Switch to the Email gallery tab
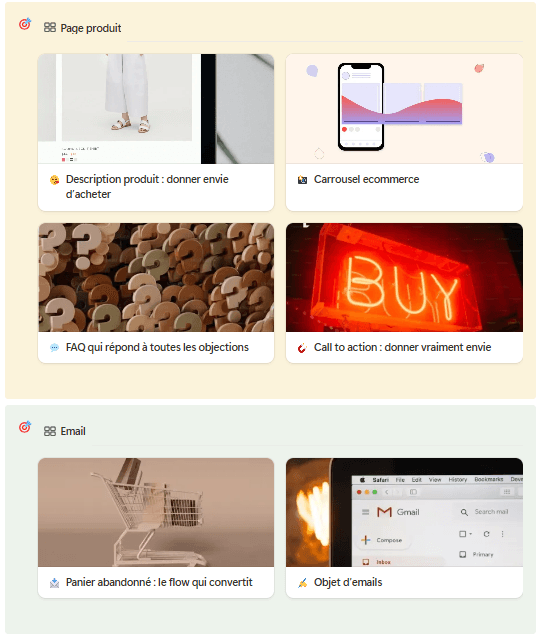The width and height of the screenshot is (540, 638). [65, 431]
